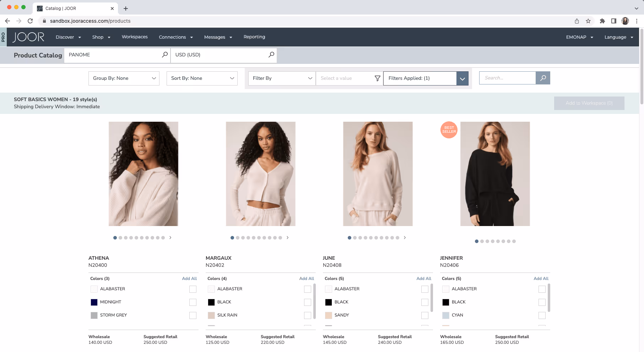Click the Silk Rain swatch for MARGAUX
Image resolution: width=644 pixels, height=352 pixels.
pyautogui.click(x=211, y=315)
